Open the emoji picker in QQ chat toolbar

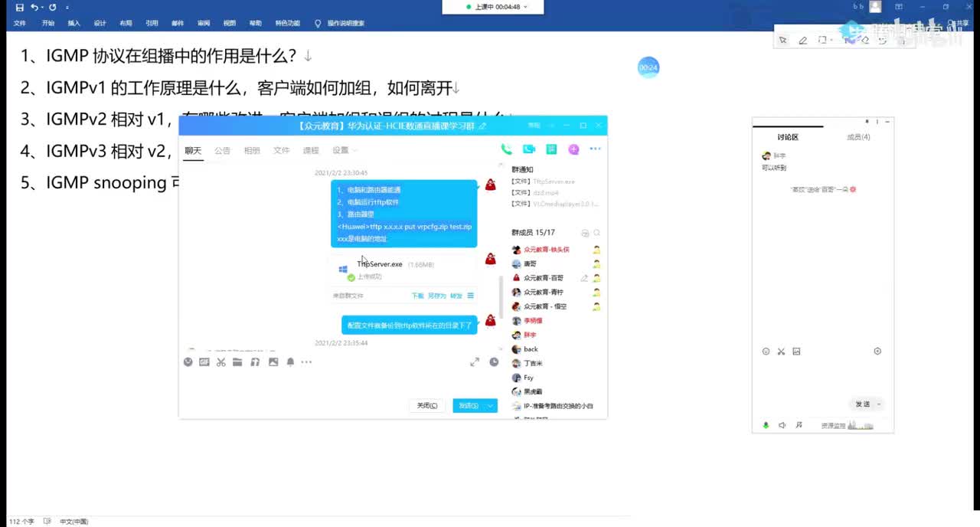pos(188,362)
